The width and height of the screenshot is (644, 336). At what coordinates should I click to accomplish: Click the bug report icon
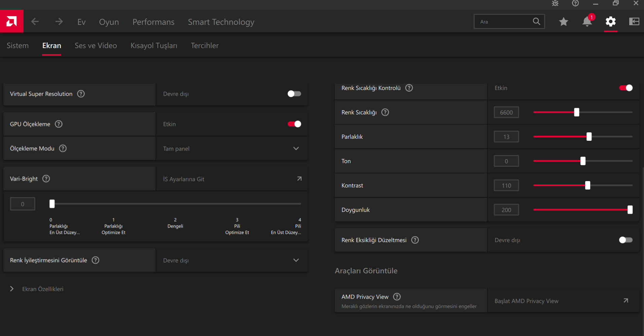555,3
